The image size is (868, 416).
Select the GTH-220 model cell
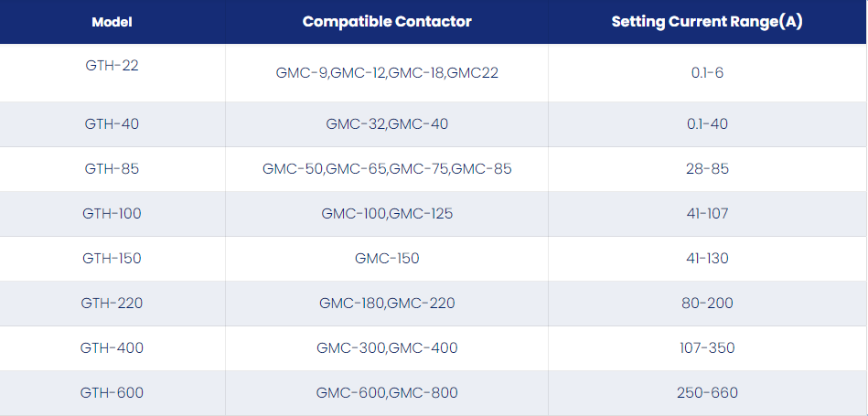click(113, 304)
